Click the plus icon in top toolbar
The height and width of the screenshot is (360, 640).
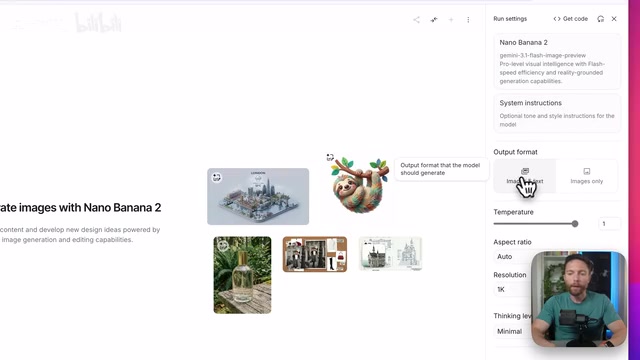tap(451, 20)
